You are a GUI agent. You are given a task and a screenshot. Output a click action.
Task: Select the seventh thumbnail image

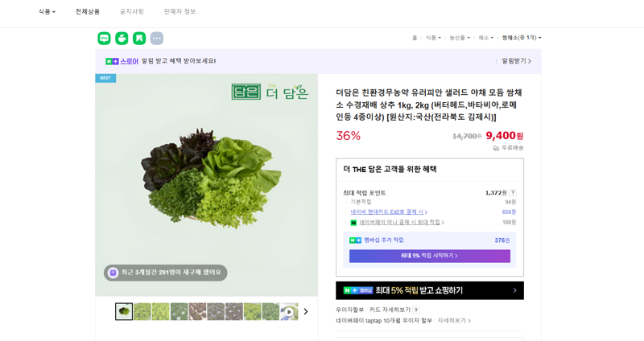point(234,311)
